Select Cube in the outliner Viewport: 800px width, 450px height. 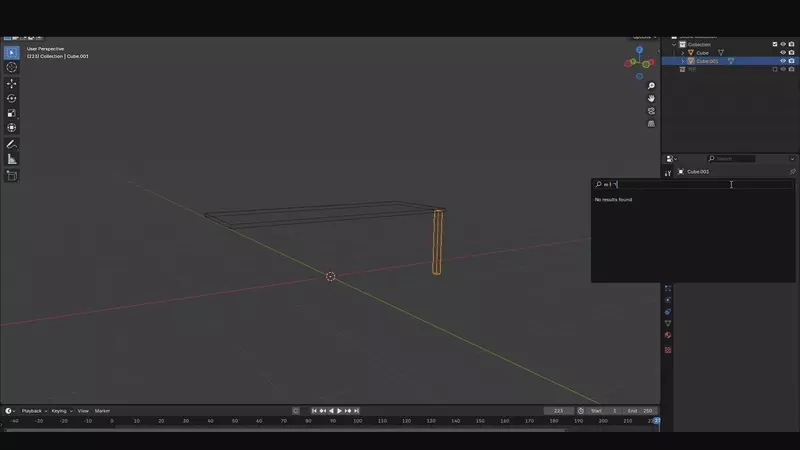tap(703, 53)
